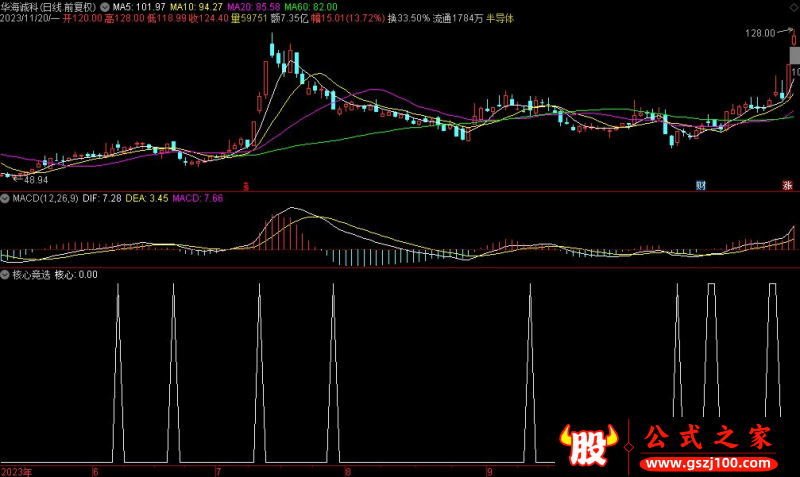The height and width of the screenshot is (477, 800).
Task: Click the MACD(12,26,9) indicator name
Action: click(45, 198)
